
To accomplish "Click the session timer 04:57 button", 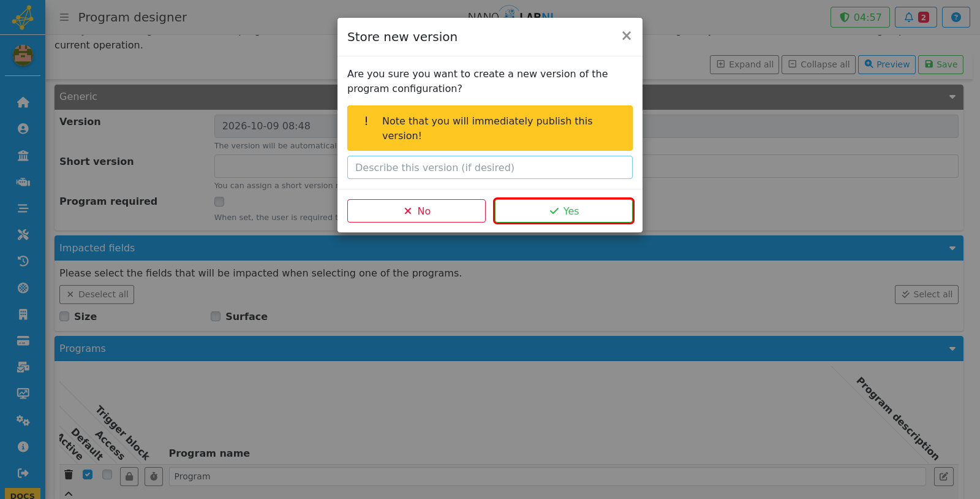I will pos(861,17).
